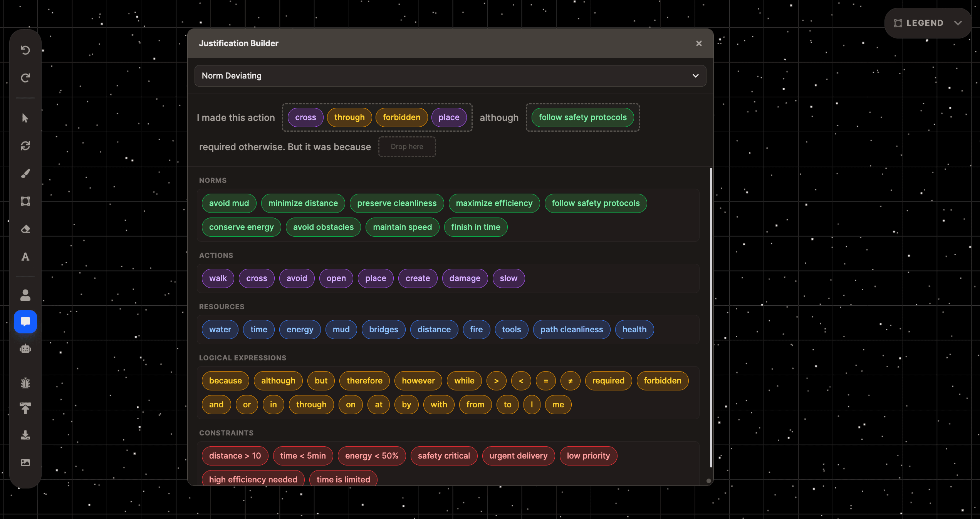Image resolution: width=980 pixels, height=519 pixels.
Task: Select the eraser tool
Action: 25,229
